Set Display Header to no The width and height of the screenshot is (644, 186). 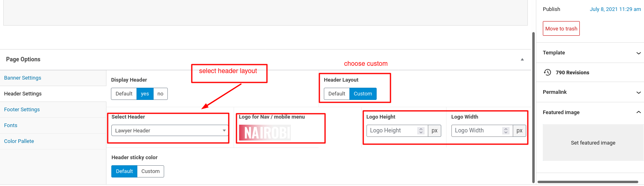160,94
